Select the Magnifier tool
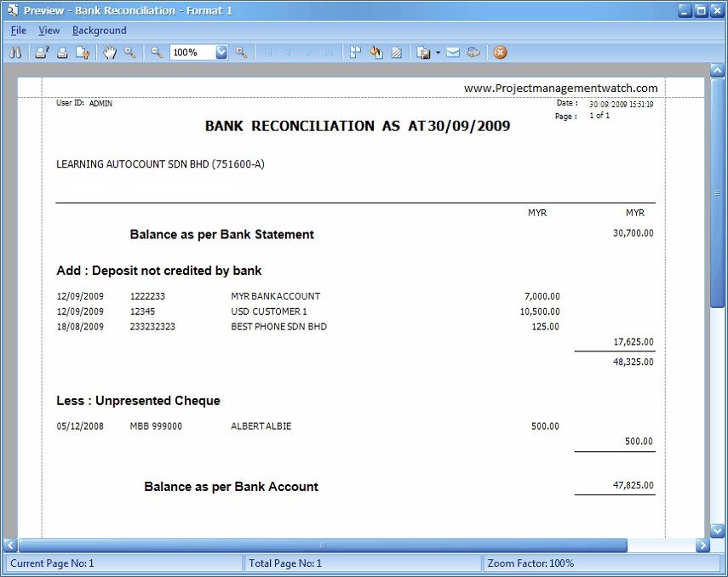This screenshot has height=577, width=728. (130, 53)
